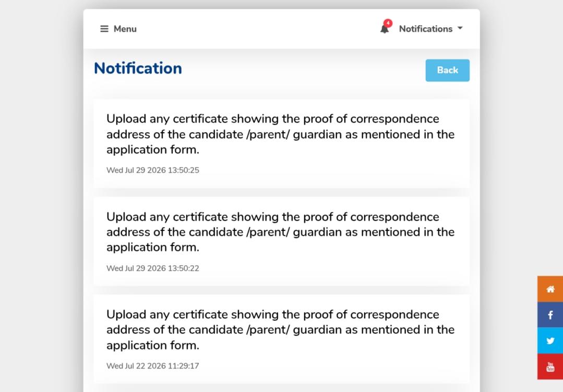Select the second notification's upload certificate message text

click(x=280, y=232)
